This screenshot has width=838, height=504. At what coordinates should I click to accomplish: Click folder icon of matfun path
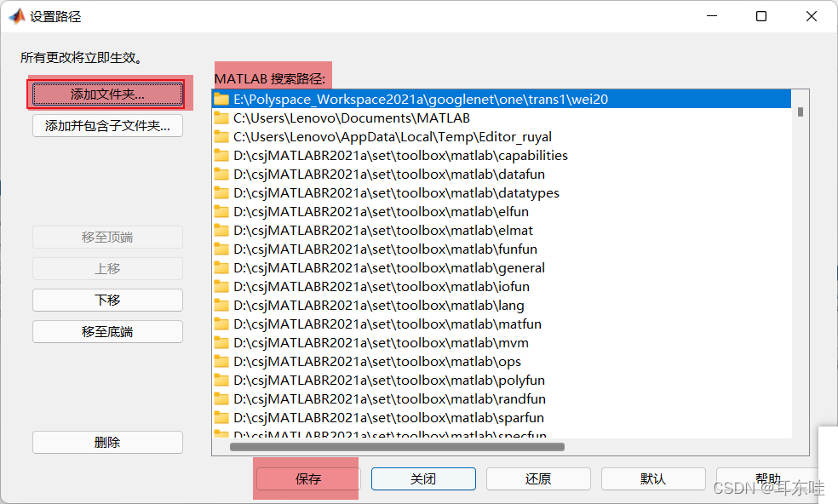coord(221,324)
